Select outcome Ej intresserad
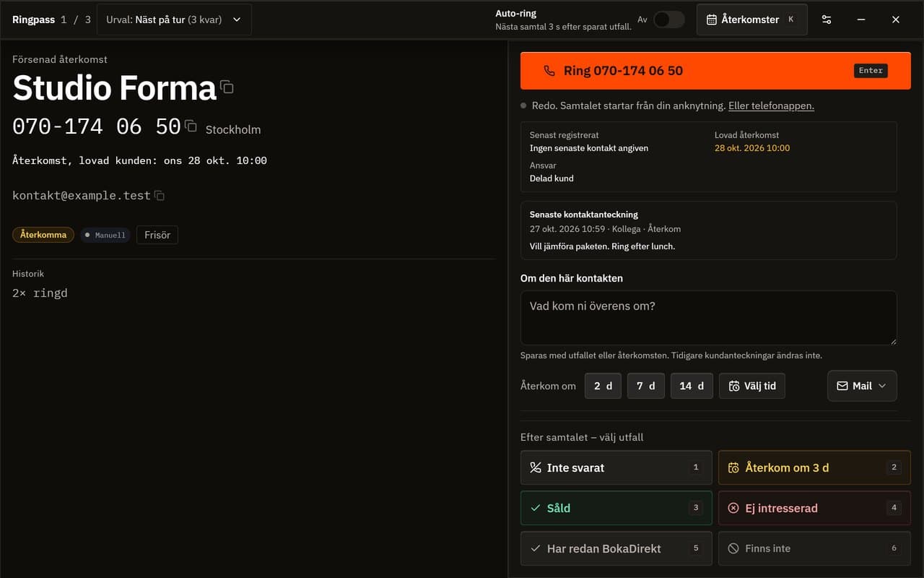 point(814,508)
